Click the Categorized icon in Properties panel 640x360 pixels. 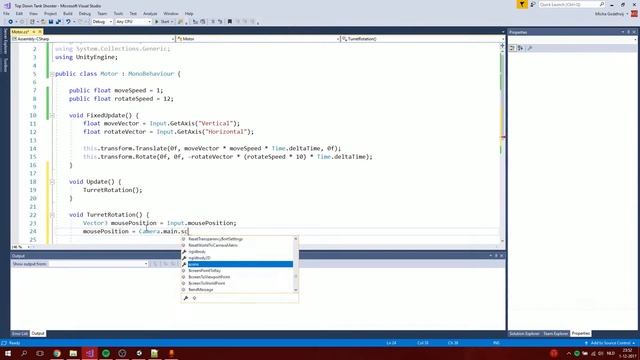click(513, 48)
